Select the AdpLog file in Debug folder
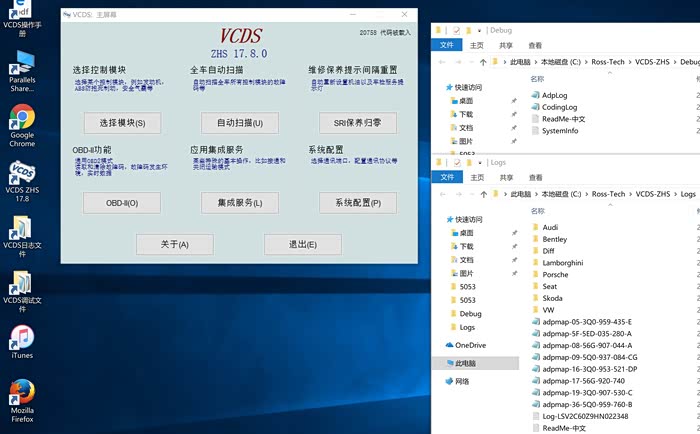The image size is (700, 434). 554,94
